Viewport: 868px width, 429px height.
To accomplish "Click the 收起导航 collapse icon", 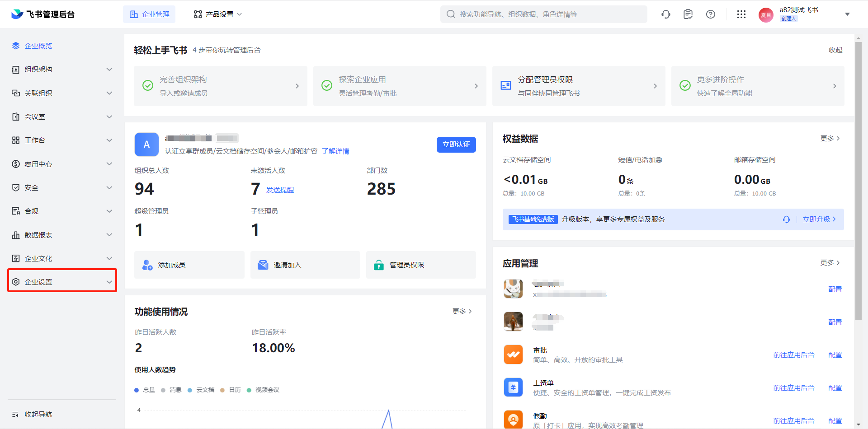I will pos(15,414).
